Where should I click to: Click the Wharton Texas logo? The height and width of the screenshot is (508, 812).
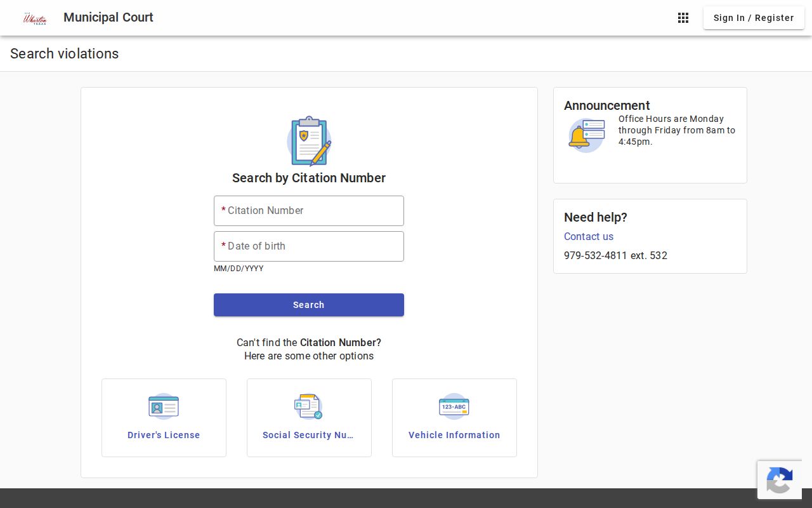[x=35, y=18]
